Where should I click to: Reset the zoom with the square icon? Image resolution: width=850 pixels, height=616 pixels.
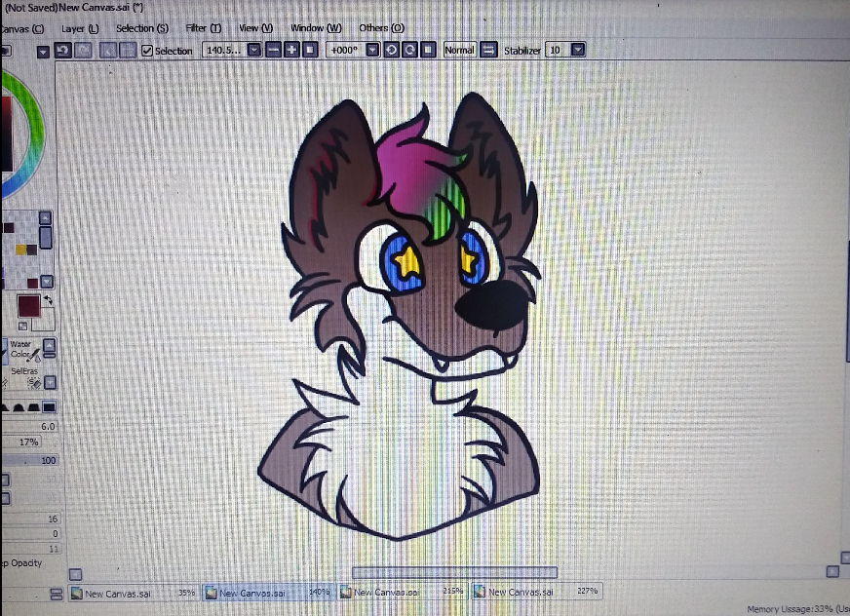pos(310,50)
